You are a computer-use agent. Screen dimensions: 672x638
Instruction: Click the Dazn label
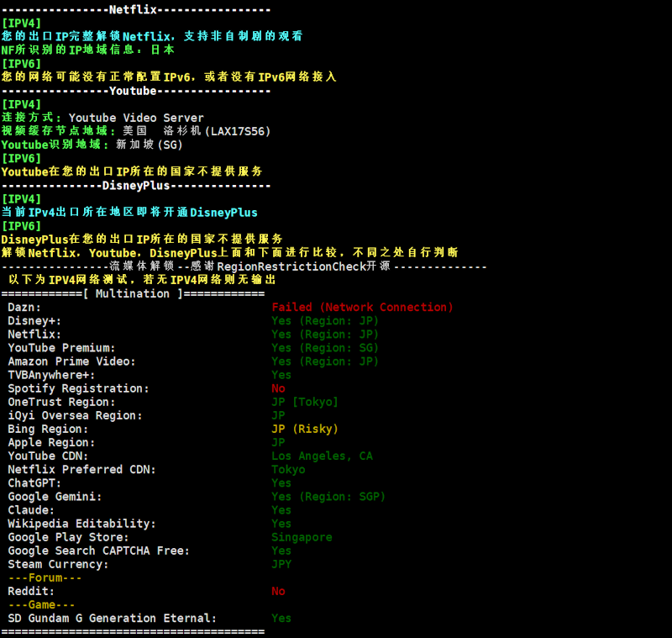[x=24, y=308]
